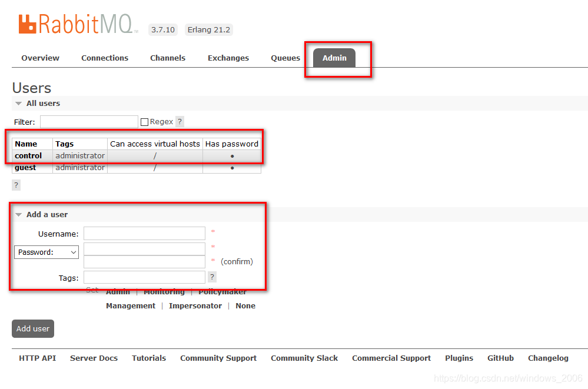Switch to the Queues tab
The image size is (588, 389).
pyautogui.click(x=285, y=58)
